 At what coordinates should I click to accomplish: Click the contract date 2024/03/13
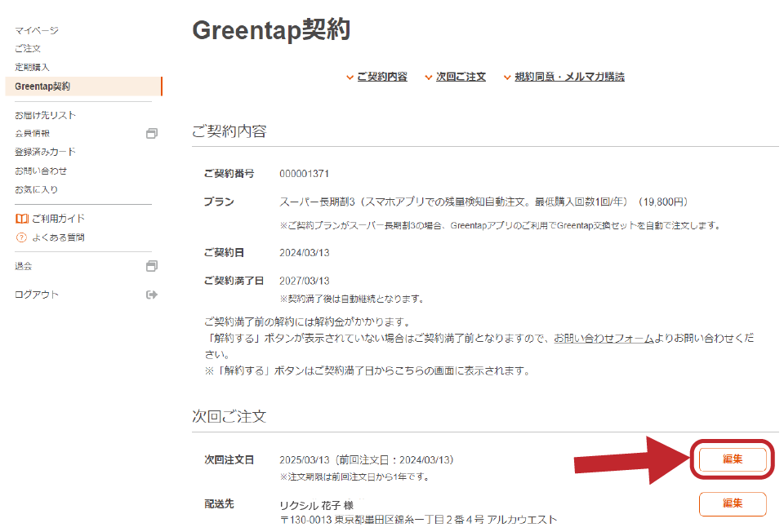tap(305, 253)
